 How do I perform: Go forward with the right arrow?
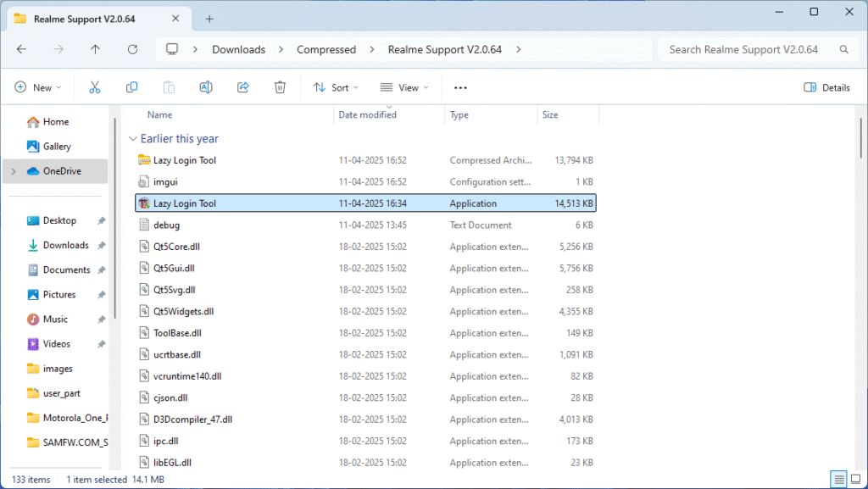58,49
